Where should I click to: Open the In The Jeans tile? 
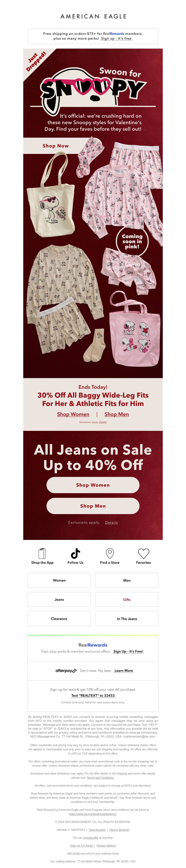coord(127,619)
